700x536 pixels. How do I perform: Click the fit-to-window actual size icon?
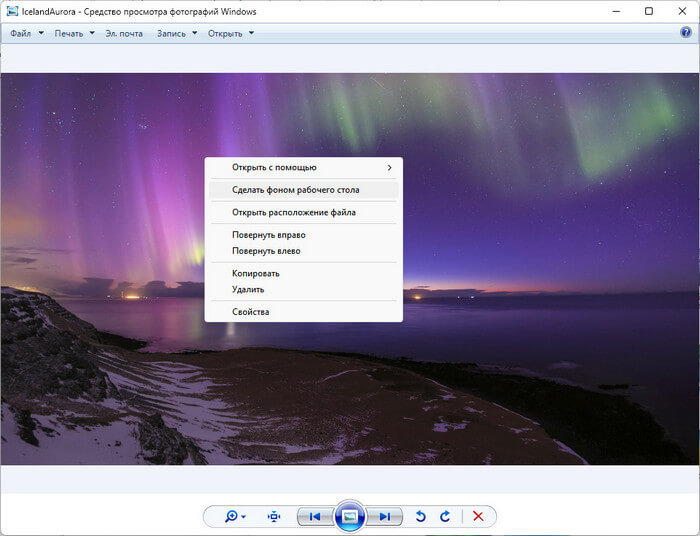pos(274,516)
